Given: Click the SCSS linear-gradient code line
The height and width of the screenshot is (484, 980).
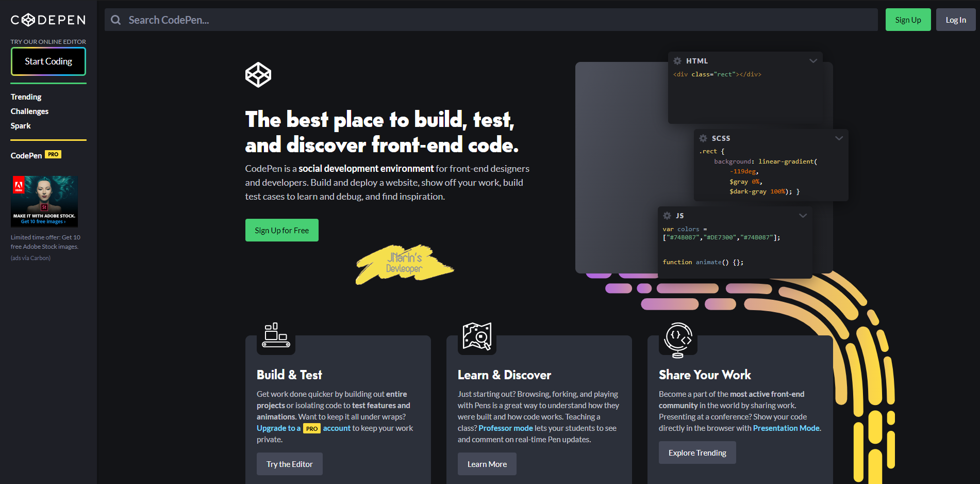Looking at the screenshot, I should click(766, 162).
